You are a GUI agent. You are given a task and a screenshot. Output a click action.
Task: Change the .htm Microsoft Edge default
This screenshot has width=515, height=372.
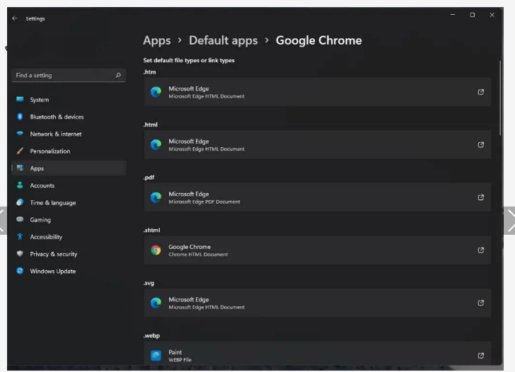point(317,92)
